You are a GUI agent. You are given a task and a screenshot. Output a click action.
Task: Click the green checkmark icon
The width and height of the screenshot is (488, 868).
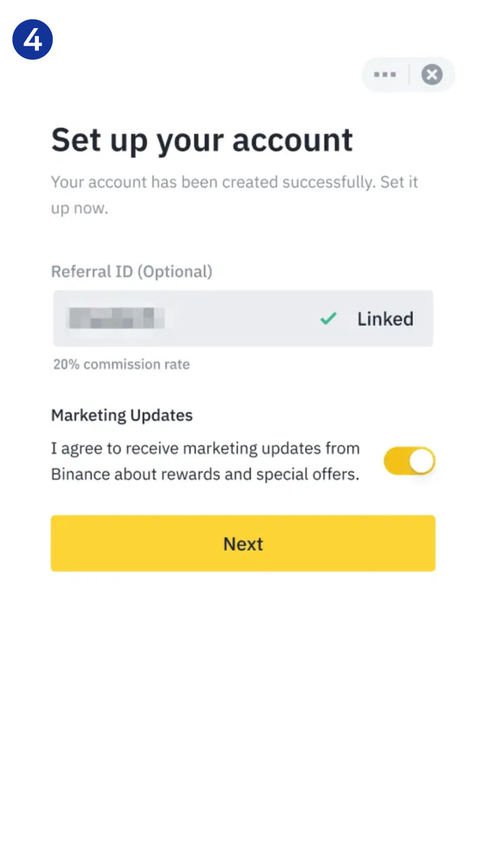[328, 319]
